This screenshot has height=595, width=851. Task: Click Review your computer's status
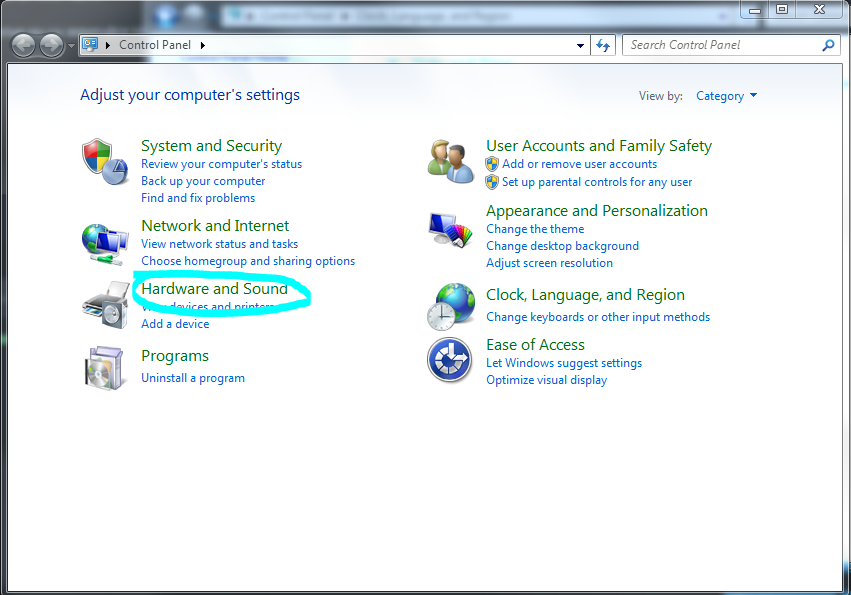tap(221, 164)
